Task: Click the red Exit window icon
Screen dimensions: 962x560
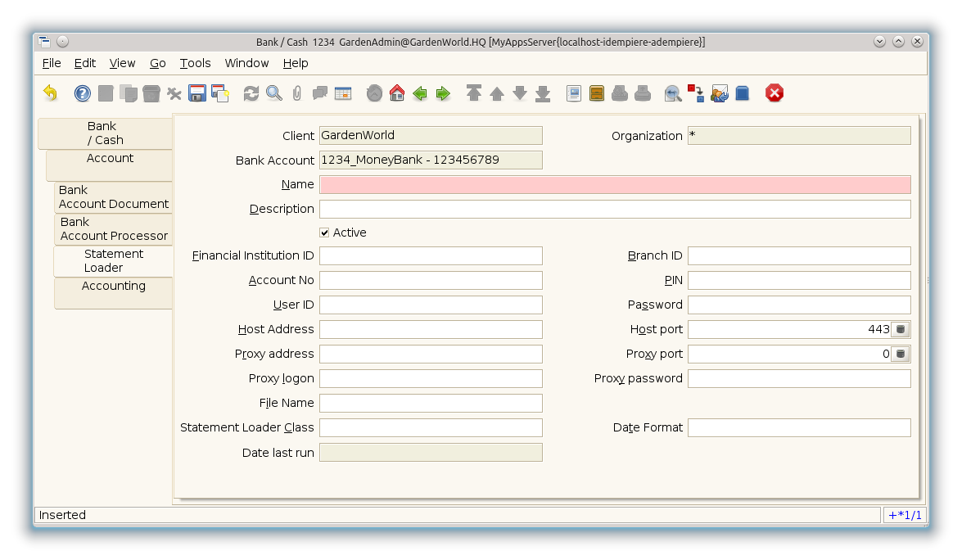Action: tap(775, 93)
